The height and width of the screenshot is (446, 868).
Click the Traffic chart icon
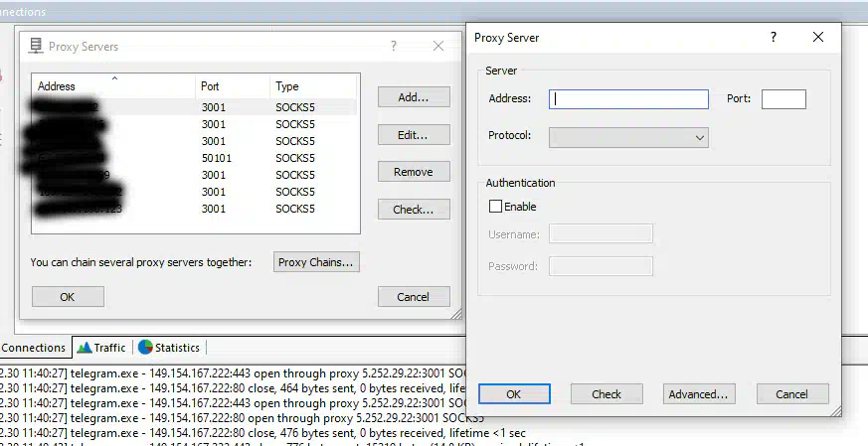tap(85, 348)
